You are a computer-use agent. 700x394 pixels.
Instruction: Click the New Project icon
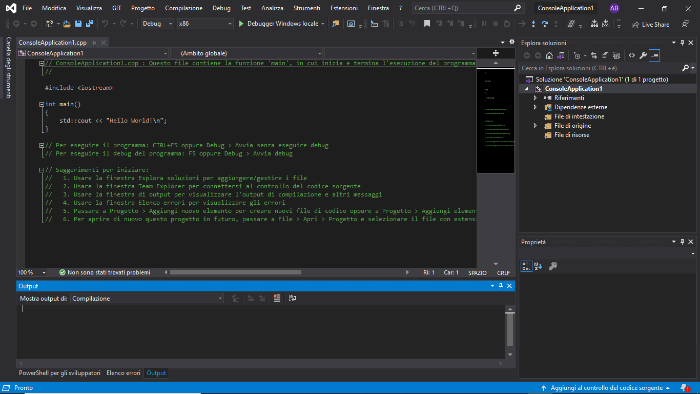point(50,24)
